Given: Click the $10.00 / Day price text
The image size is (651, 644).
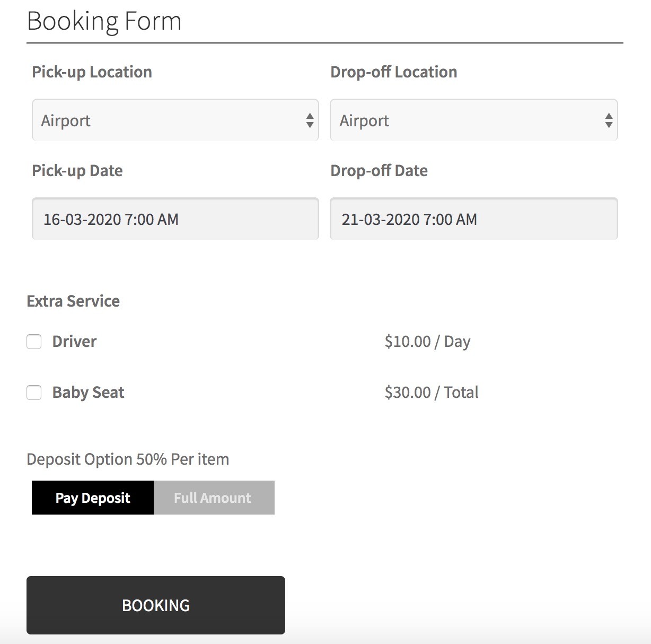Looking at the screenshot, I should click(427, 341).
